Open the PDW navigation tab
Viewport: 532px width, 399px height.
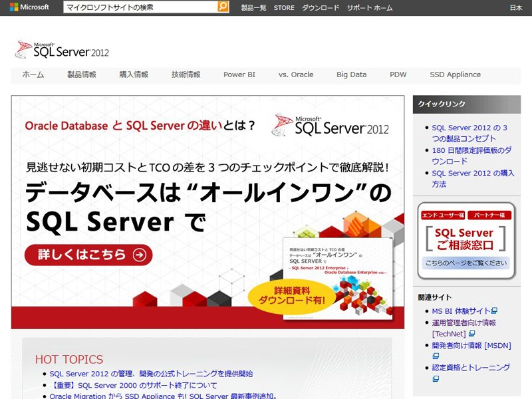pos(398,74)
